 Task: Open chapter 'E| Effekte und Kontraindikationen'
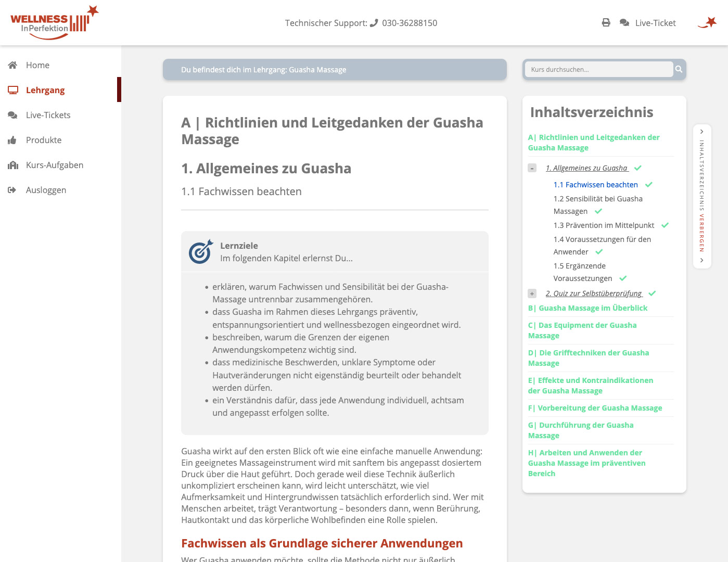(591, 386)
